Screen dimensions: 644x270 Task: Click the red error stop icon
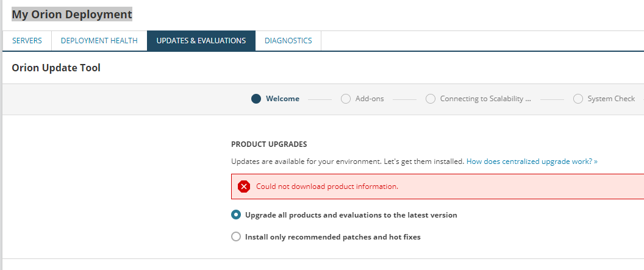click(x=244, y=187)
